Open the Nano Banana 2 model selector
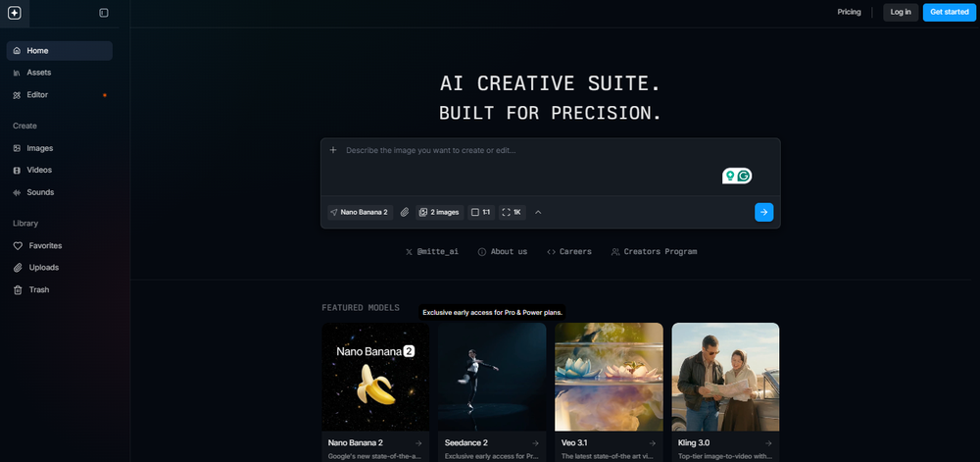Screen dimensions: 980x462 click(x=359, y=212)
